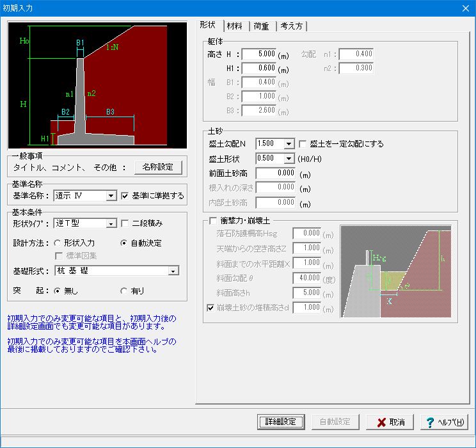Click the 基本条件 group label
The width and height of the screenshot is (476, 448).
tap(27, 212)
